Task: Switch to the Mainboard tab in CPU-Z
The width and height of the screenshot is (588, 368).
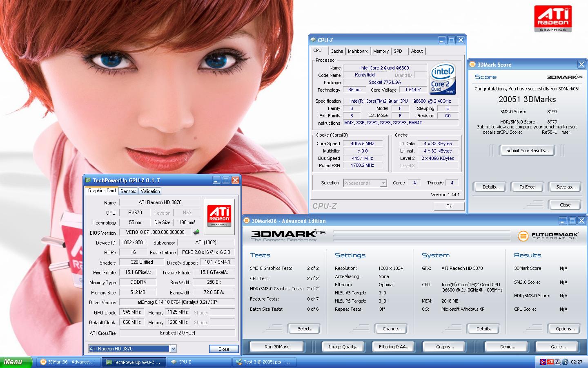Action: tap(358, 51)
